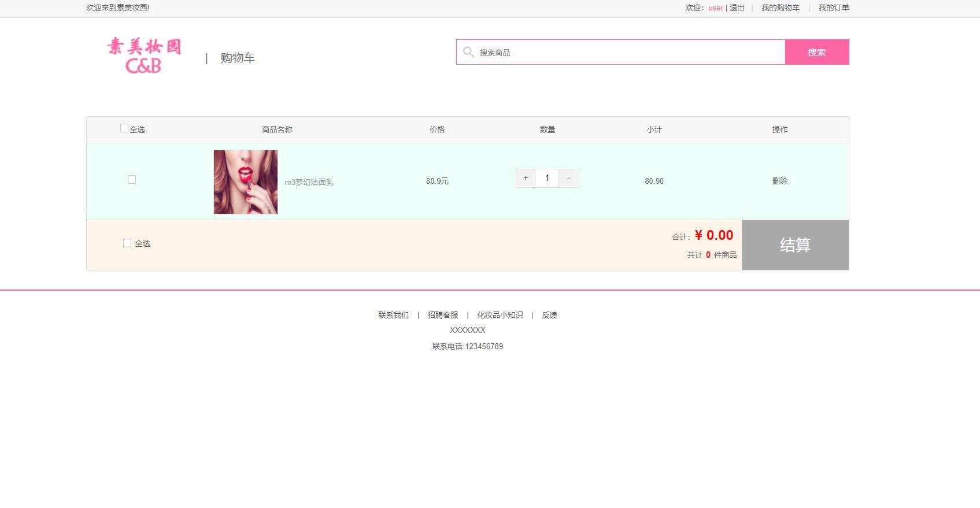Click the 商品名称 column header
This screenshot has width=980, height=508.
[278, 129]
